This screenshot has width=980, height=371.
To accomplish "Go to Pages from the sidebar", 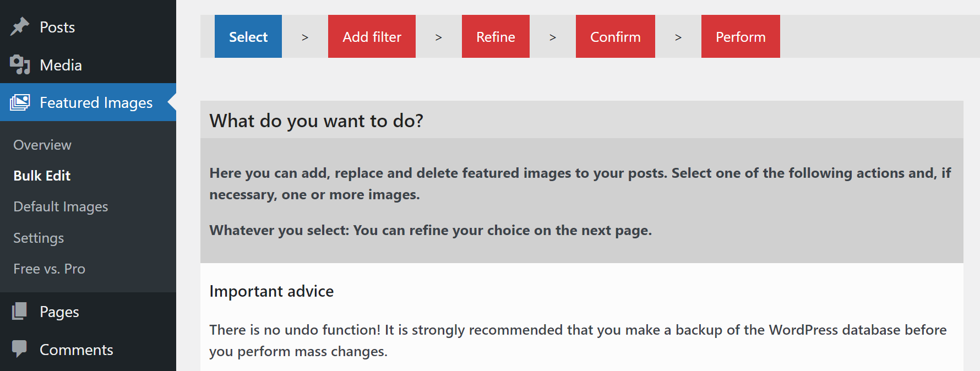I will pyautogui.click(x=58, y=311).
